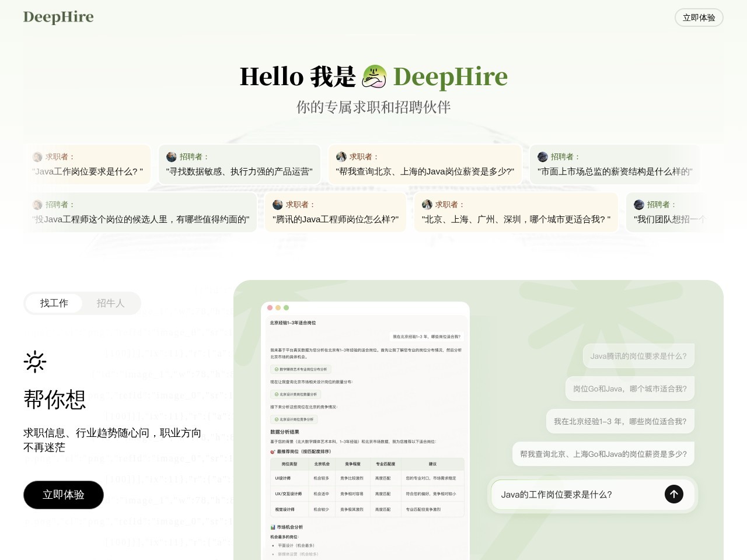
Task: Click avatar on the 候选人 card
Action: point(37,205)
